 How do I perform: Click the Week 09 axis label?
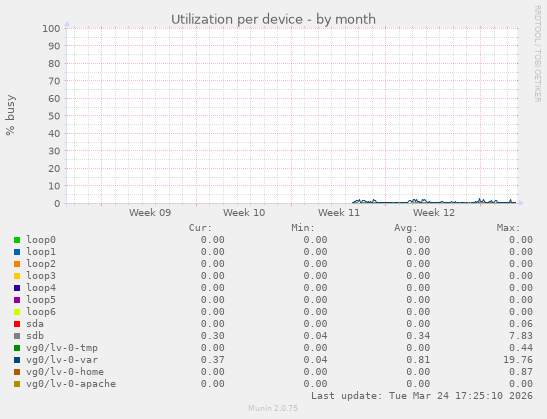(150, 212)
